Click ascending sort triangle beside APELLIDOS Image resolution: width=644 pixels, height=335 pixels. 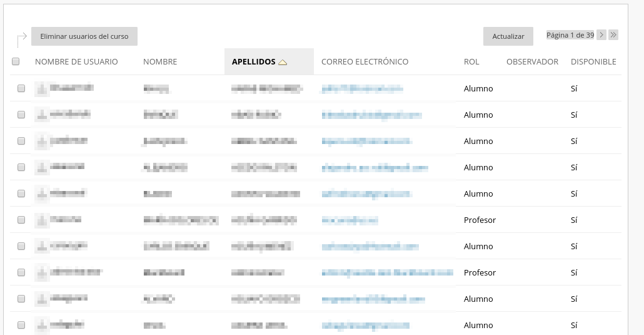[283, 62]
